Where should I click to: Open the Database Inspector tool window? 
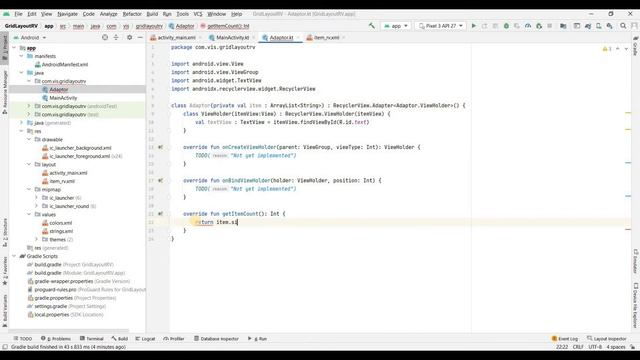216,339
